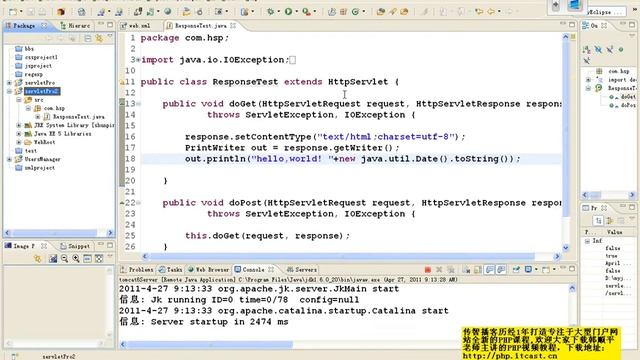The width and height of the screenshot is (640, 360).
Task: Select the com.hsp package in the tree
Action: tap(54, 108)
